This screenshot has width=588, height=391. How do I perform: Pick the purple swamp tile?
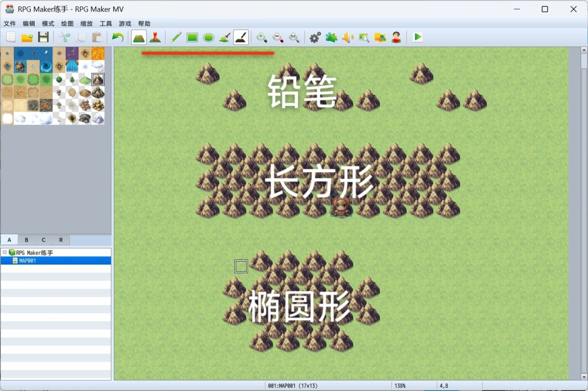click(x=72, y=53)
